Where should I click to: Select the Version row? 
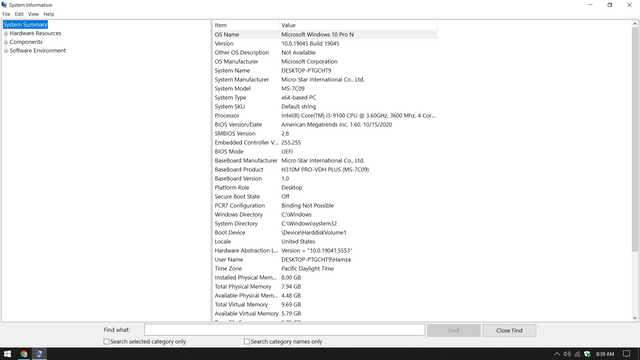pos(325,44)
